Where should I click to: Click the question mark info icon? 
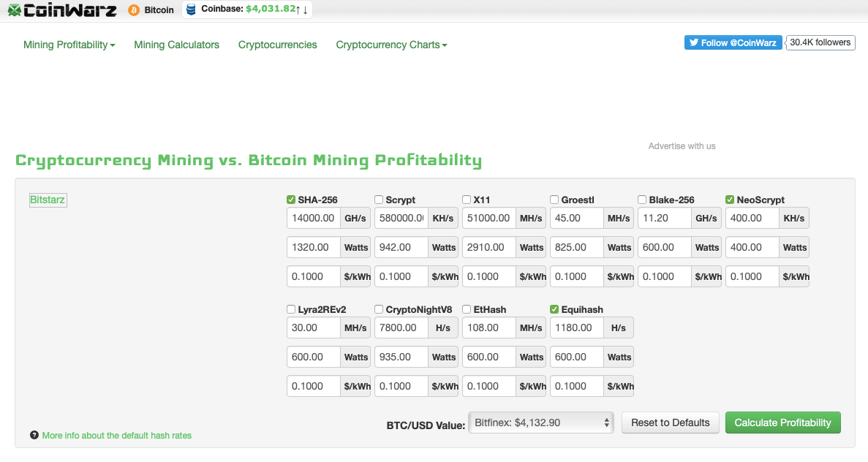[34, 435]
